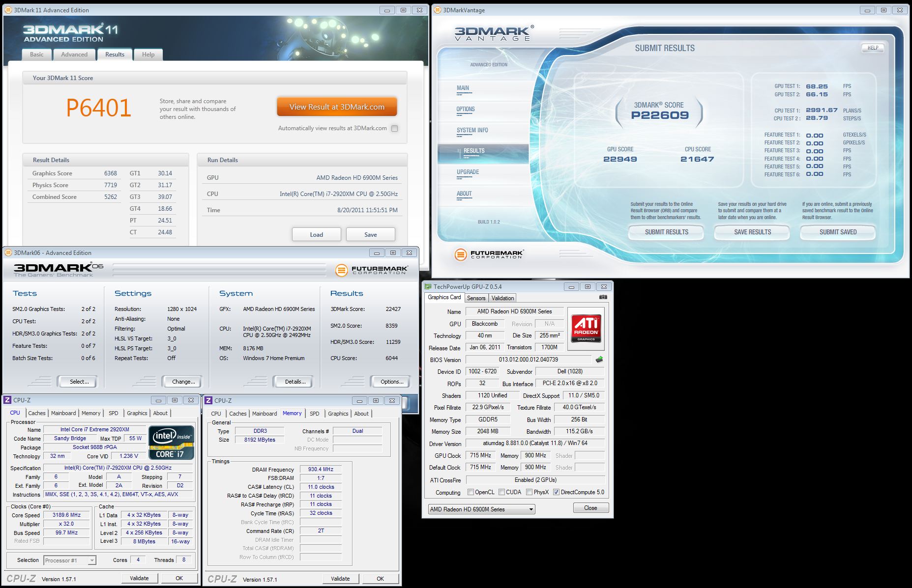Click the Futuremark logo in 3DMark06

click(x=372, y=270)
